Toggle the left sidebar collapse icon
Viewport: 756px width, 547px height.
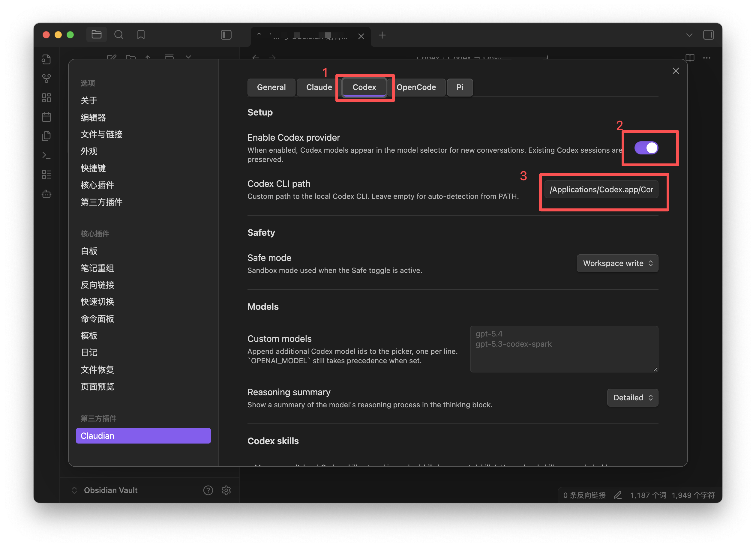pyautogui.click(x=226, y=35)
